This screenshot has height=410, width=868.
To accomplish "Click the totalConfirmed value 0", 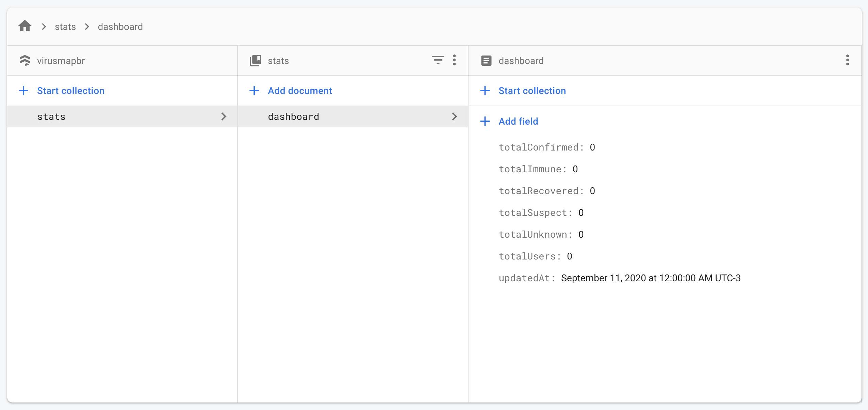I will pos(592,147).
